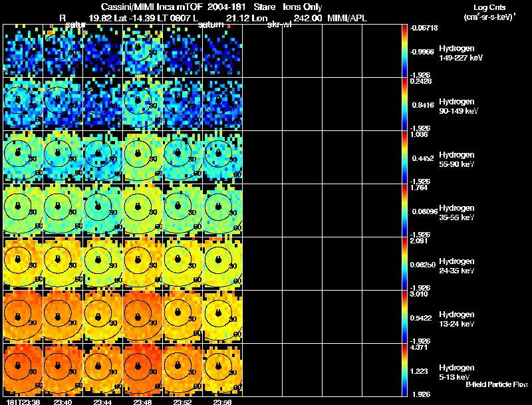Select the 90-149 keV panel at 23:52
Image resolution: width=532 pixels, height=405 pixels.
click(183, 104)
